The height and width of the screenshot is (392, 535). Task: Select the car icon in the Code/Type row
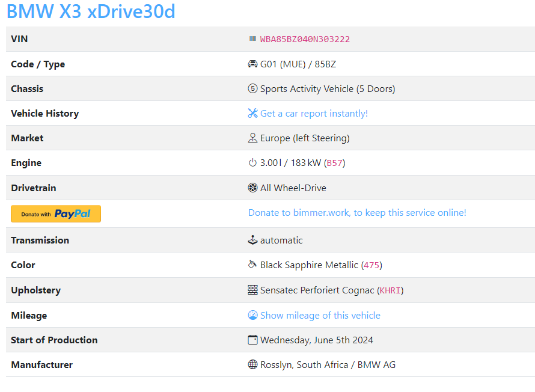[253, 63]
